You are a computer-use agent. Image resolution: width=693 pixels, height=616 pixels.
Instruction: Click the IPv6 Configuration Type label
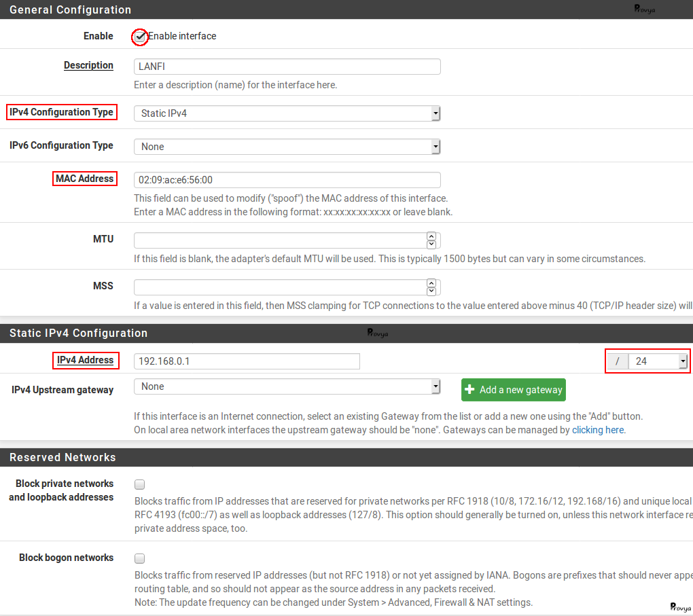(61, 145)
